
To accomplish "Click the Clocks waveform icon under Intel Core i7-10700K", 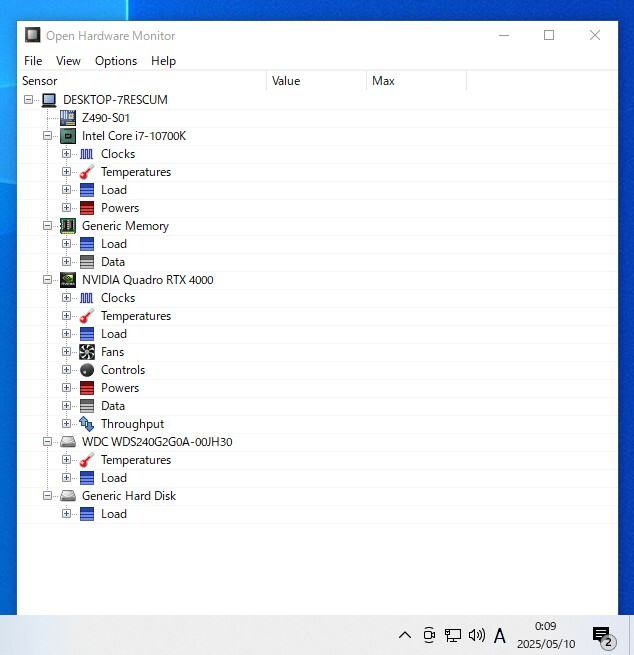I will click(87, 154).
